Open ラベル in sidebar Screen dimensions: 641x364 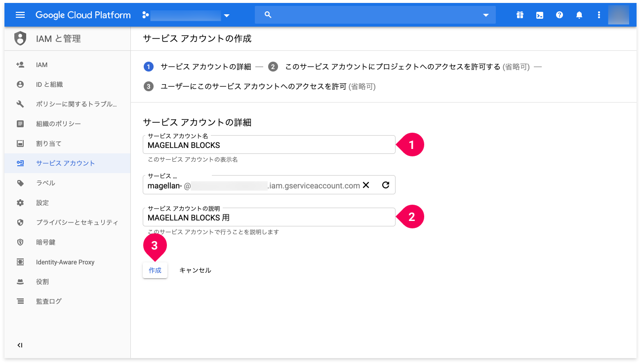click(x=68, y=183)
